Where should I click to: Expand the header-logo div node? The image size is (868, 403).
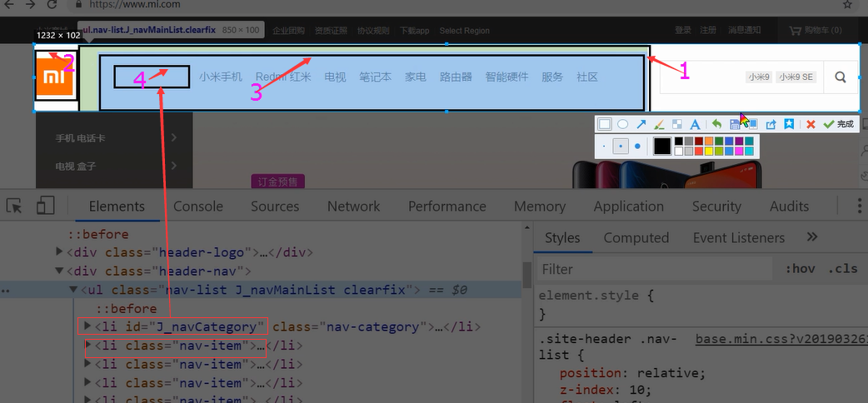pyautogui.click(x=60, y=251)
